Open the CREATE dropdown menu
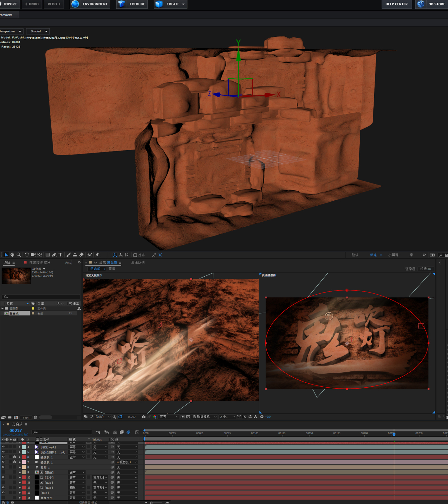 point(170,4)
